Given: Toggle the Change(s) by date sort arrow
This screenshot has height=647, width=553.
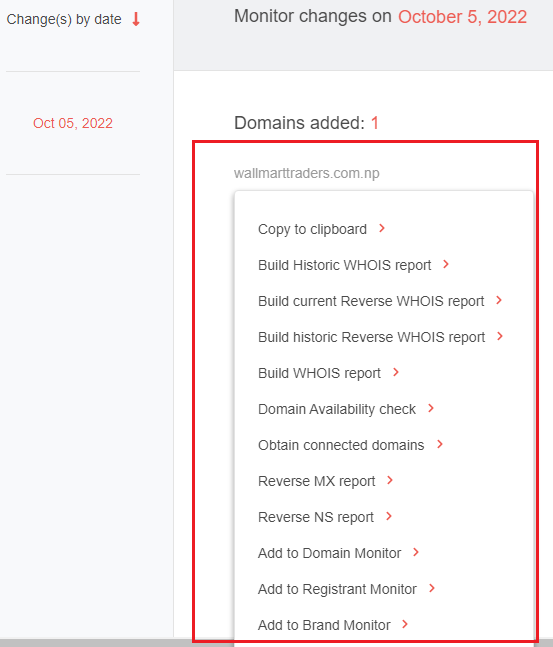Looking at the screenshot, I should click(x=136, y=19).
